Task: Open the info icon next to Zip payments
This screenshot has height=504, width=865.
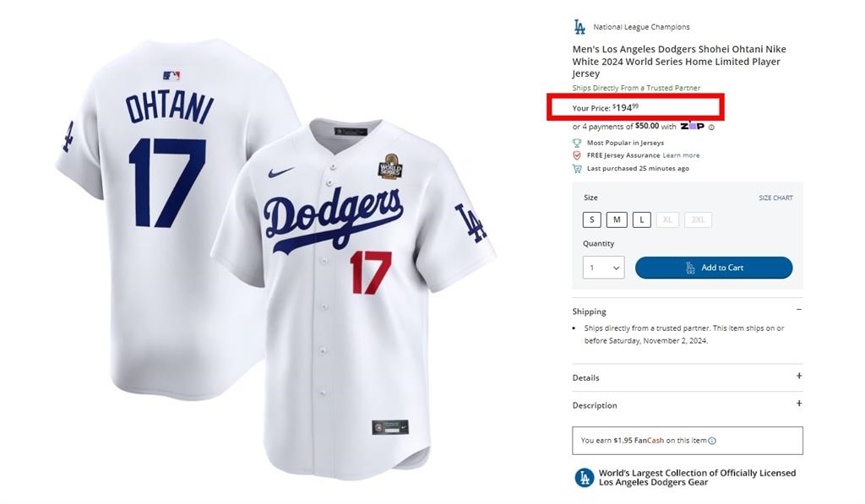Action: coord(711,127)
